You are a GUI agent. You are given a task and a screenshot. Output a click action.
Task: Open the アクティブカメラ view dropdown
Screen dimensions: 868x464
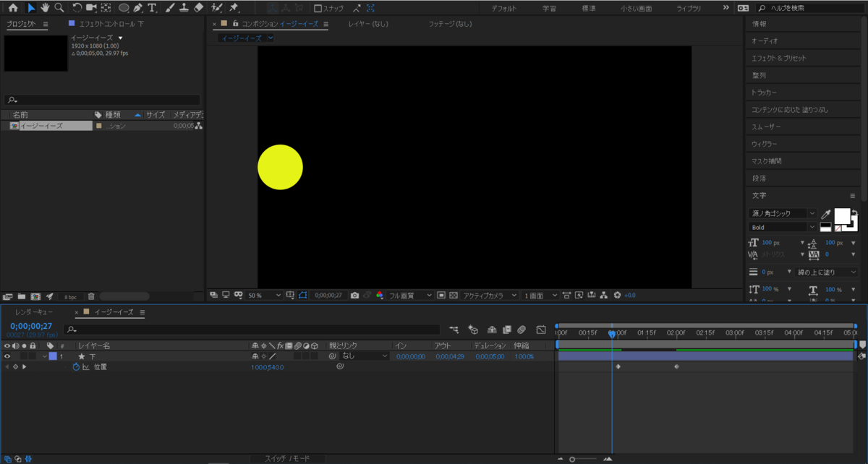[x=490, y=295]
